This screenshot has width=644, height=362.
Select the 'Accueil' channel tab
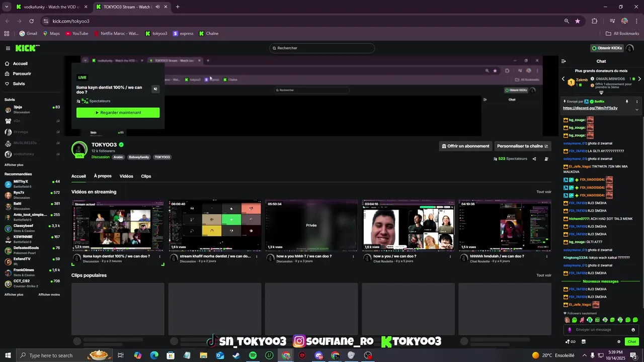pos(78,176)
